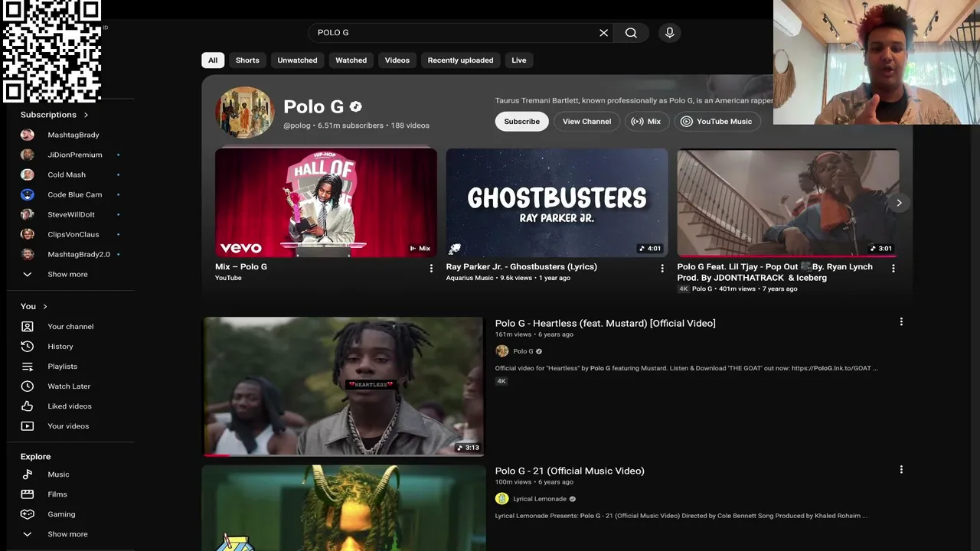Click the Playlists icon in sidebar

pos(28,366)
